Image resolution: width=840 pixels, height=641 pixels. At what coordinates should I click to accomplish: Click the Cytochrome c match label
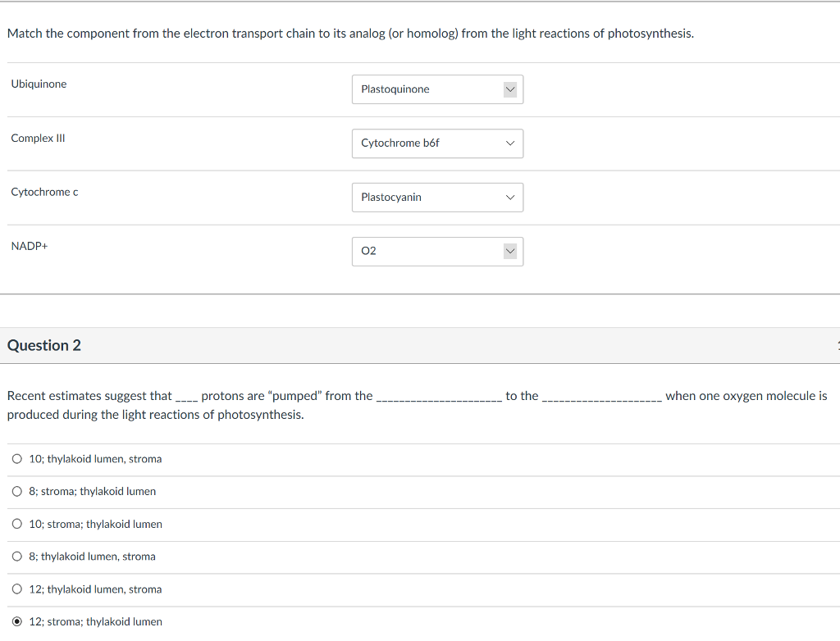pos(44,193)
